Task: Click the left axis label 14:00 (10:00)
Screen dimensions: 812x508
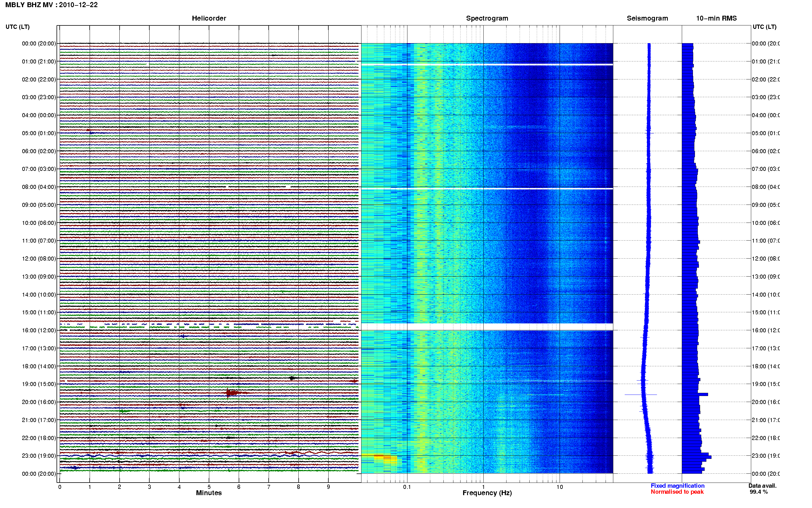Action: [x=39, y=295]
